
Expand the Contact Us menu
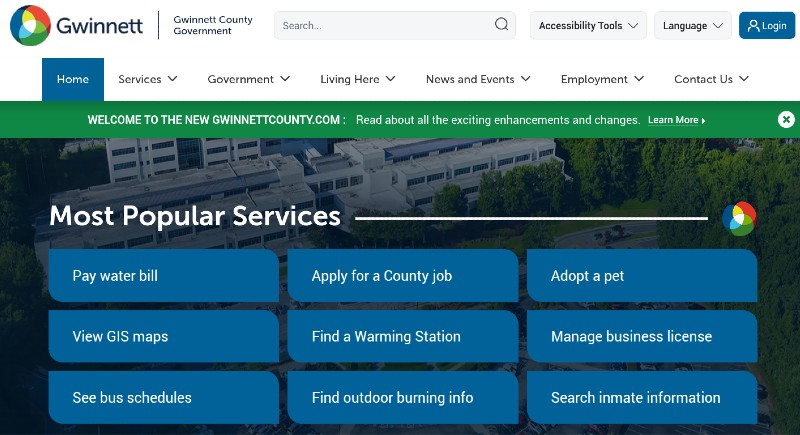tap(710, 79)
